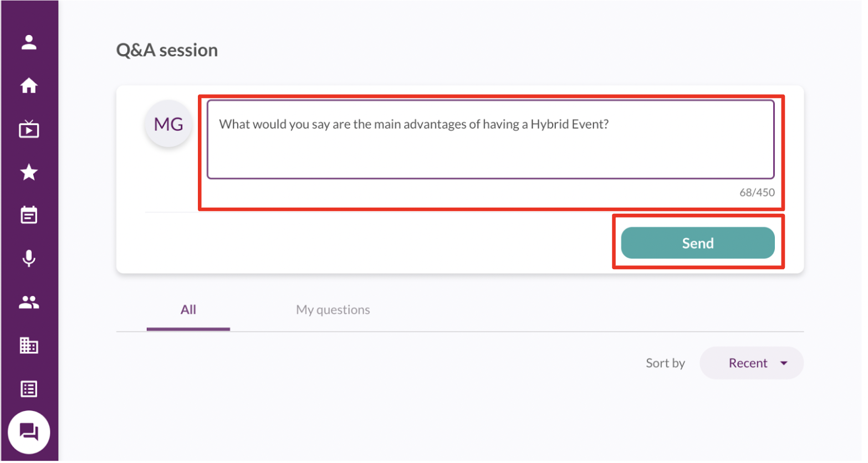868x463 pixels.
Task: Select the star favorites icon
Action: (29, 173)
